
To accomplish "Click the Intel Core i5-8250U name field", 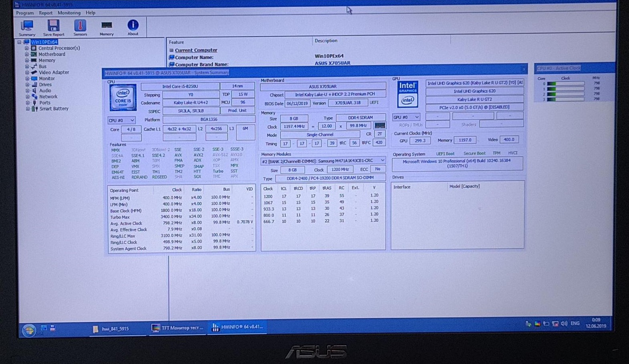I will [x=180, y=86].
